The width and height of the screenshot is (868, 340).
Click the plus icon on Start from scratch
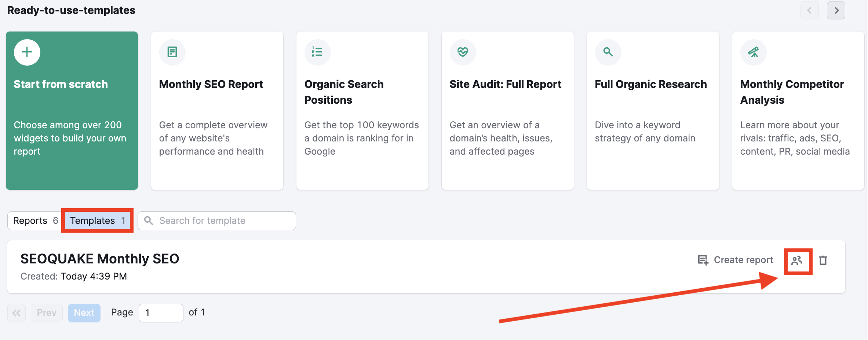(27, 52)
